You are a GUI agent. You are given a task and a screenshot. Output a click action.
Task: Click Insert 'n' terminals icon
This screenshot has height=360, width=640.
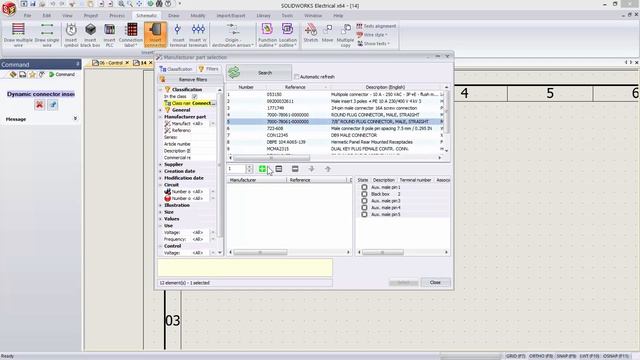pyautogui.click(x=198, y=35)
